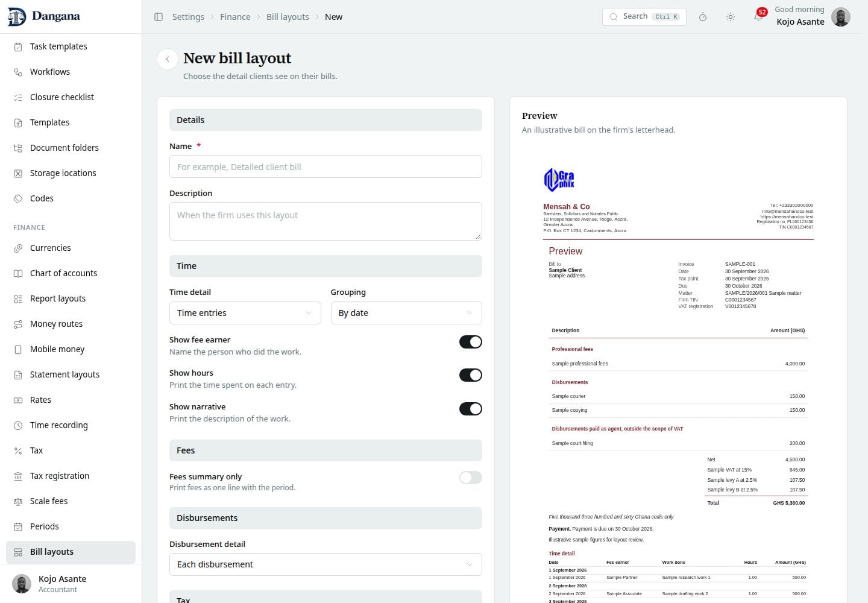Image resolution: width=868 pixels, height=603 pixels.
Task: Open the Grouping dropdown
Action: [406, 313]
